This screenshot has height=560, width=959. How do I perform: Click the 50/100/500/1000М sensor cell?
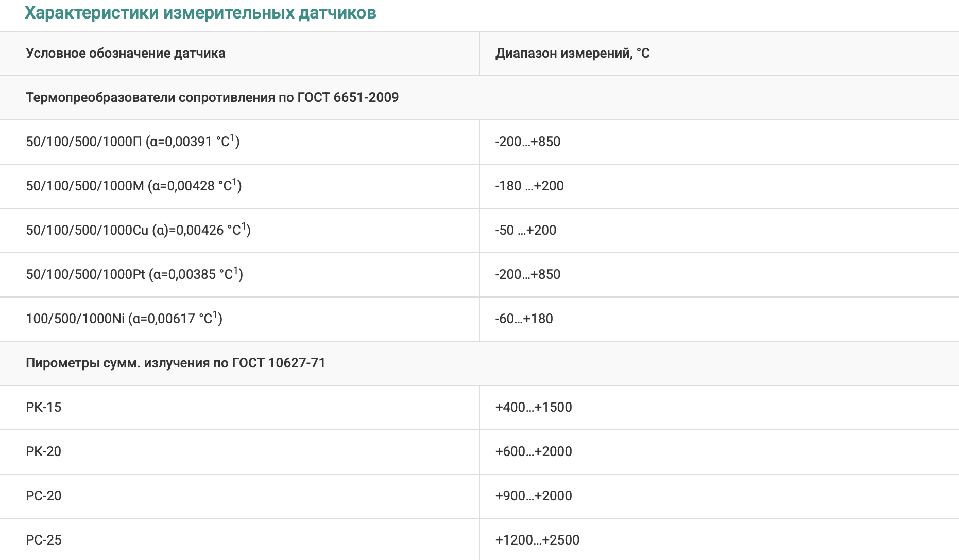tap(134, 186)
